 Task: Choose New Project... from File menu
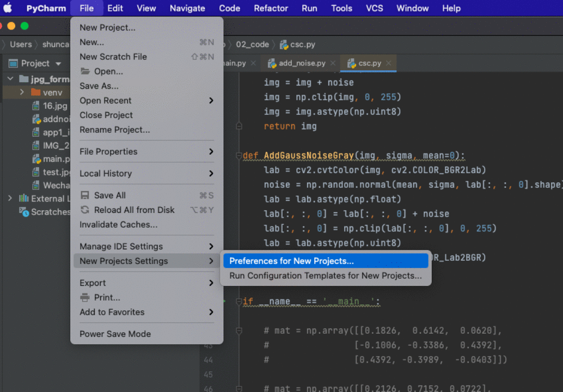pyautogui.click(x=146, y=28)
